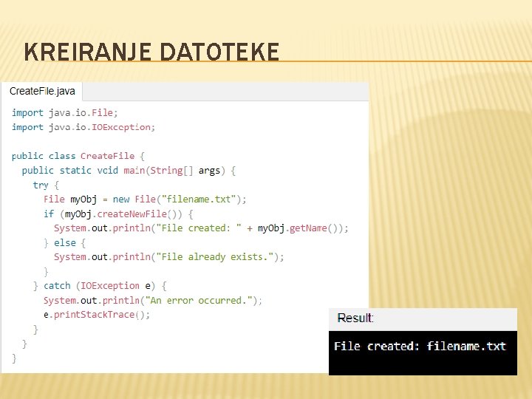Click the slide title KREIRANJE DATOTEKE

click(x=151, y=52)
